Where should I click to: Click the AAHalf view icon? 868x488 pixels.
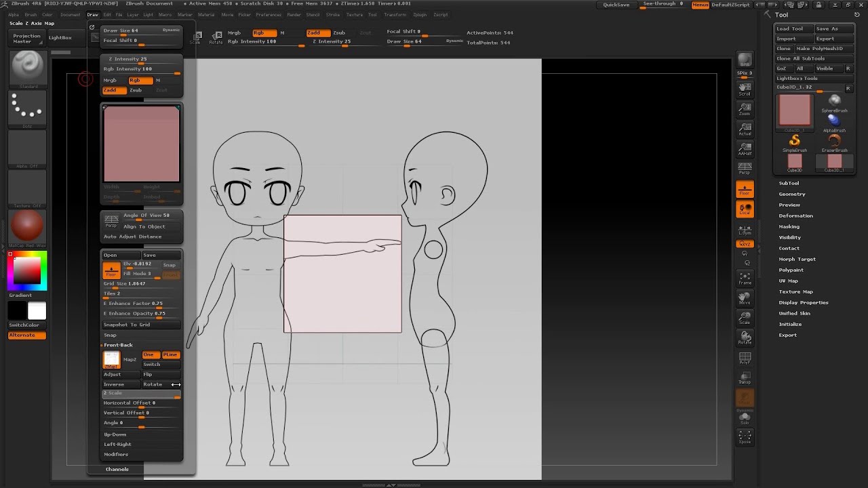[x=745, y=148]
